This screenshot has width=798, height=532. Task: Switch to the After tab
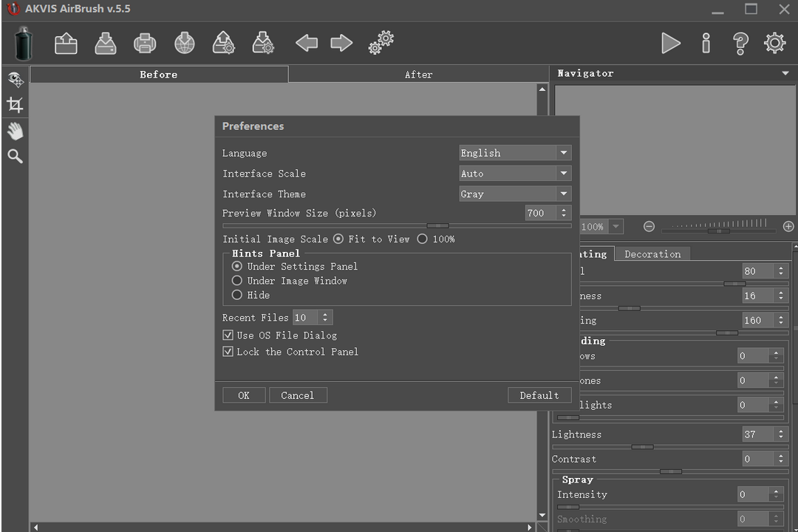click(418, 75)
